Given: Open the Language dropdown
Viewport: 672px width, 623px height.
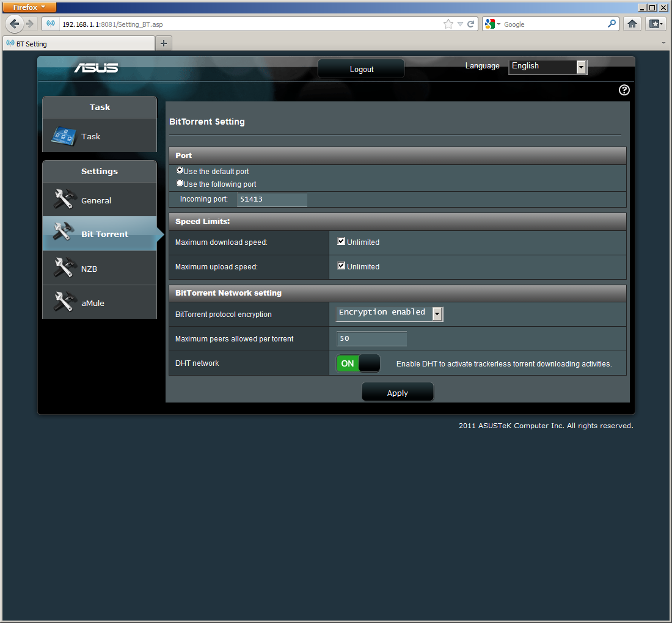Looking at the screenshot, I should (x=547, y=67).
